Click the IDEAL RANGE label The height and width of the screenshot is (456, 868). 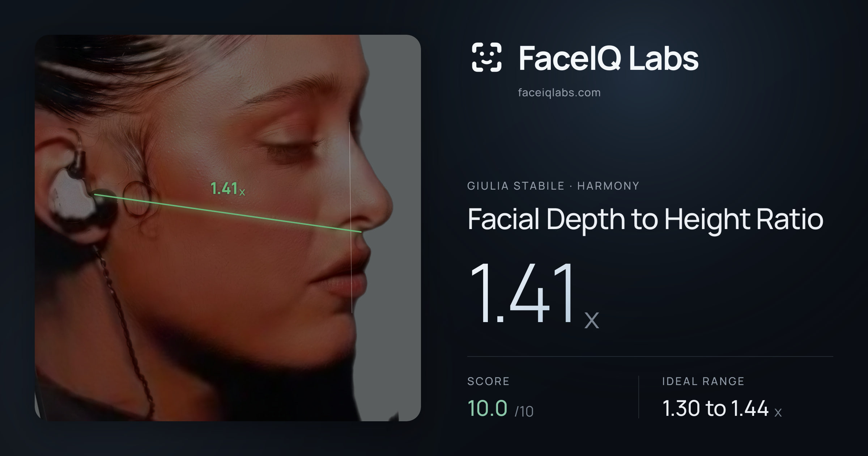pyautogui.click(x=703, y=381)
